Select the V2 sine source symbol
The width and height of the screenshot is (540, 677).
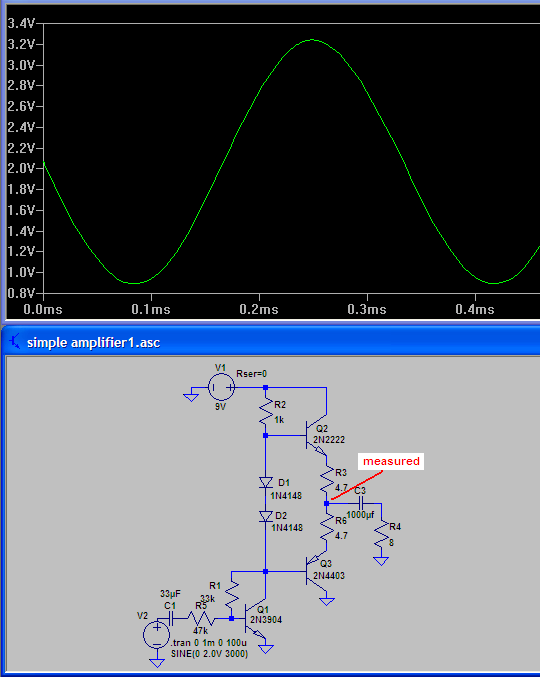coord(156,634)
